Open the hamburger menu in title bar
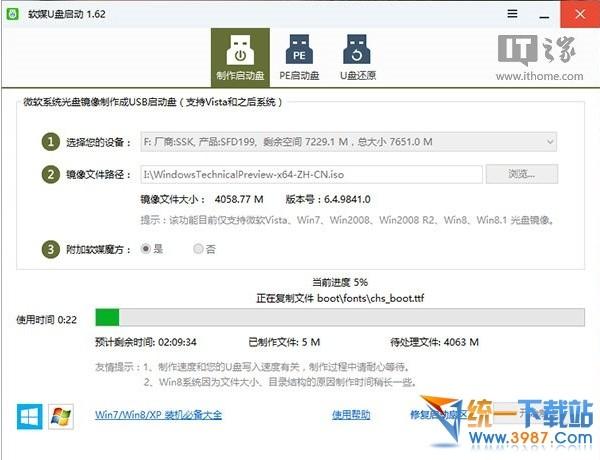 pos(512,14)
